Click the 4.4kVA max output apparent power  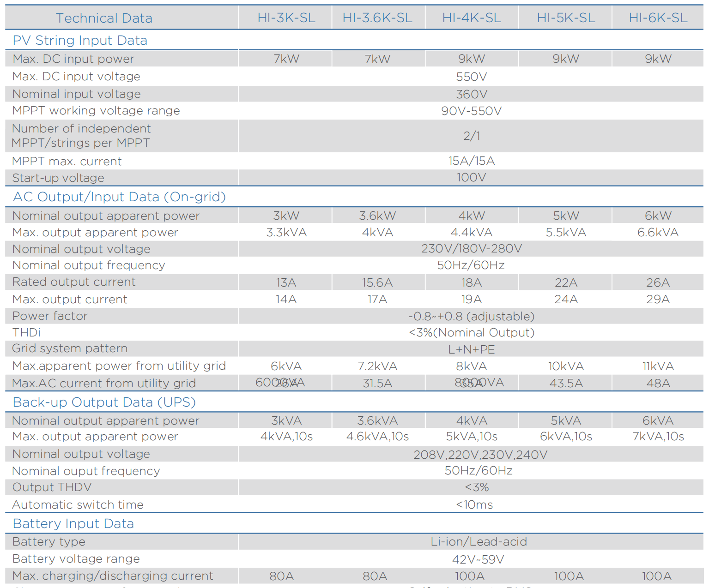click(472, 232)
